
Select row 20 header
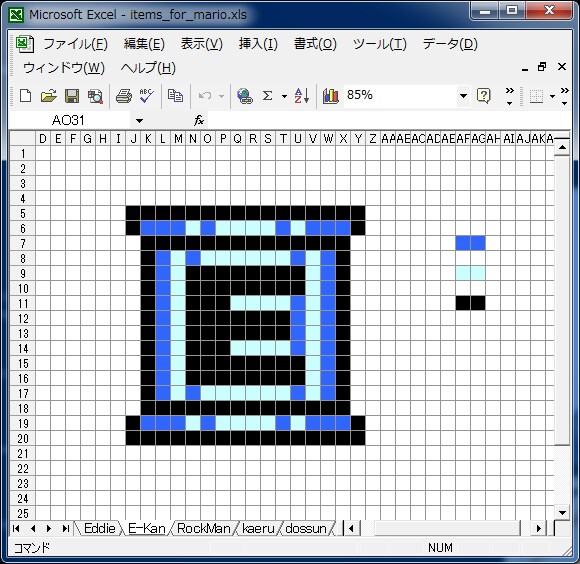pyautogui.click(x=23, y=439)
